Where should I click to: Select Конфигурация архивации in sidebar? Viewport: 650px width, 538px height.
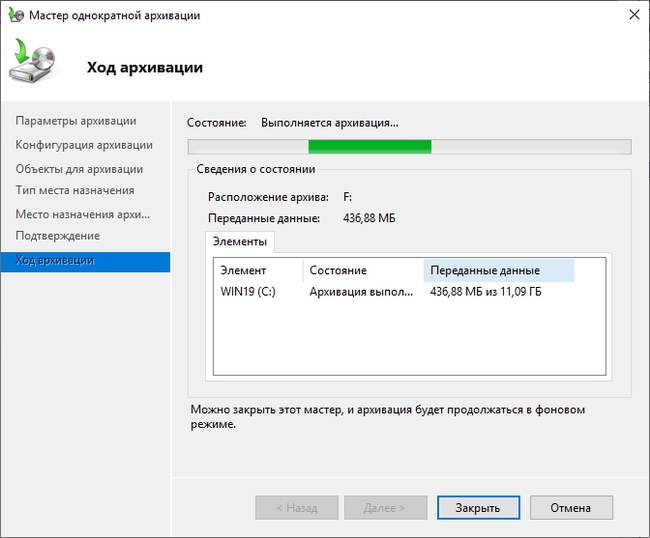click(84, 145)
